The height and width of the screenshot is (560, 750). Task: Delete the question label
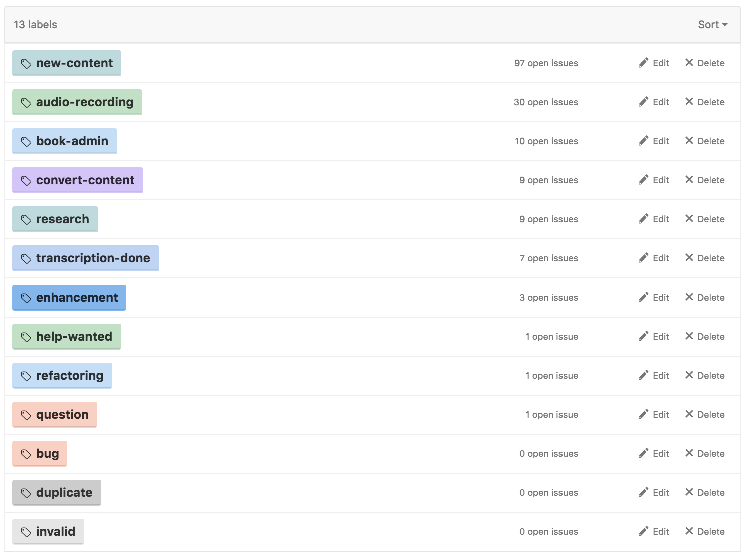705,415
